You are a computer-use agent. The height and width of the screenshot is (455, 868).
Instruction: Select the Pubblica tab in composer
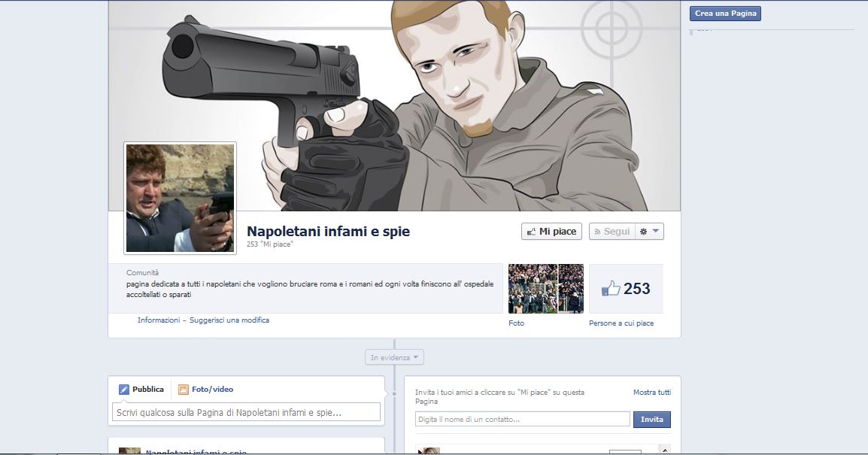click(141, 390)
